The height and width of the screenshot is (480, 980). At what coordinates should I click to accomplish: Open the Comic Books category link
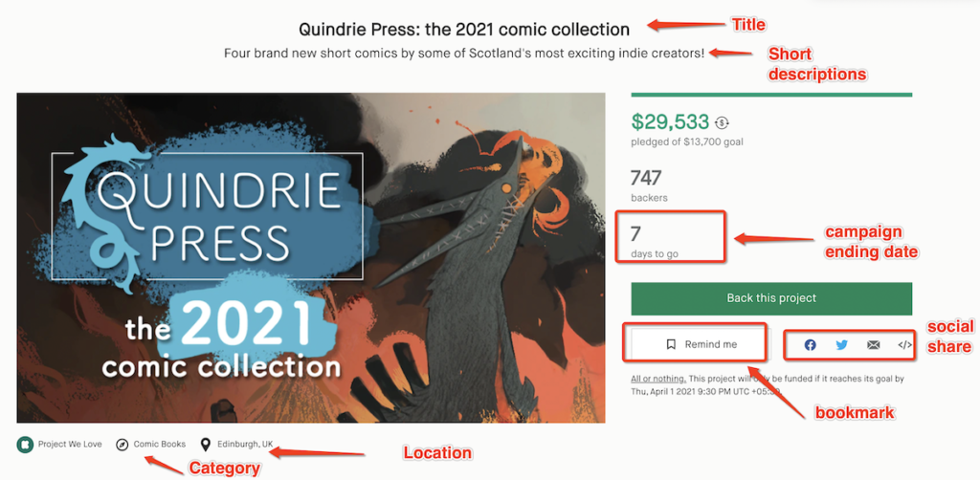[x=159, y=445]
